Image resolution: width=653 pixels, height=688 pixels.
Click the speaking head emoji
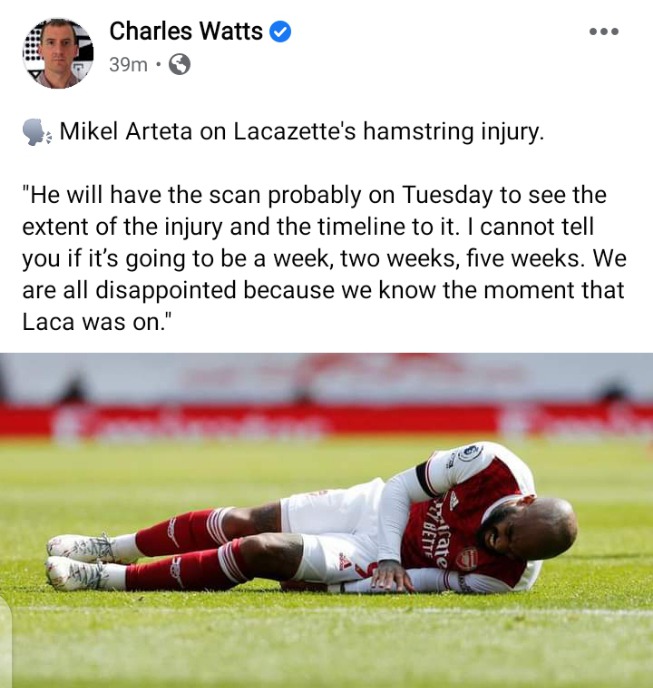(x=37, y=132)
